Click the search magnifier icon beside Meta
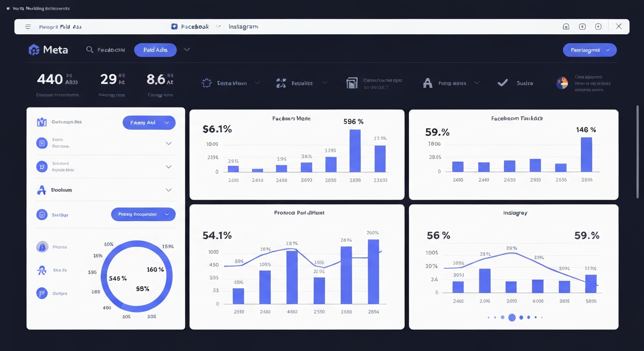This screenshot has width=644, height=351. 90,49
